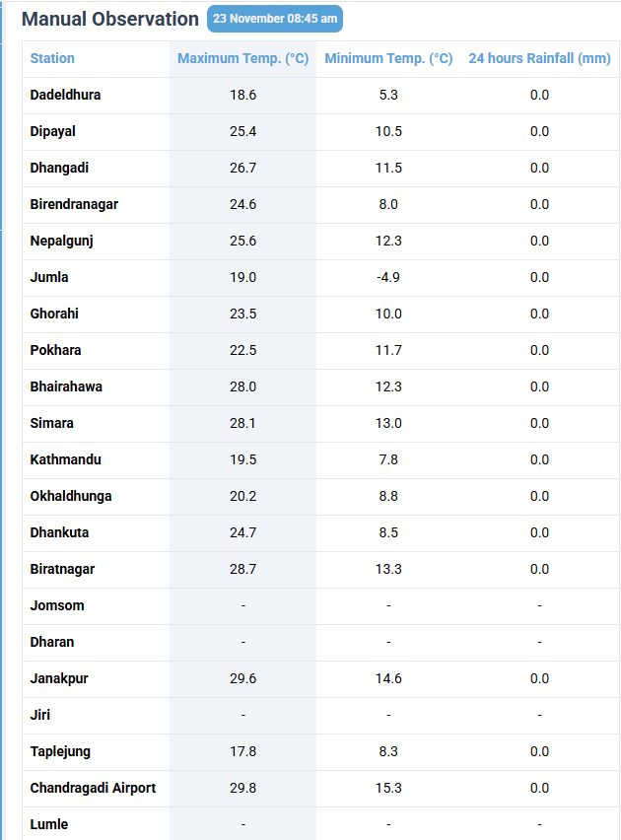621x840 pixels.
Task: Click the 23 November 08:45 am date badge
Action: pos(275,19)
